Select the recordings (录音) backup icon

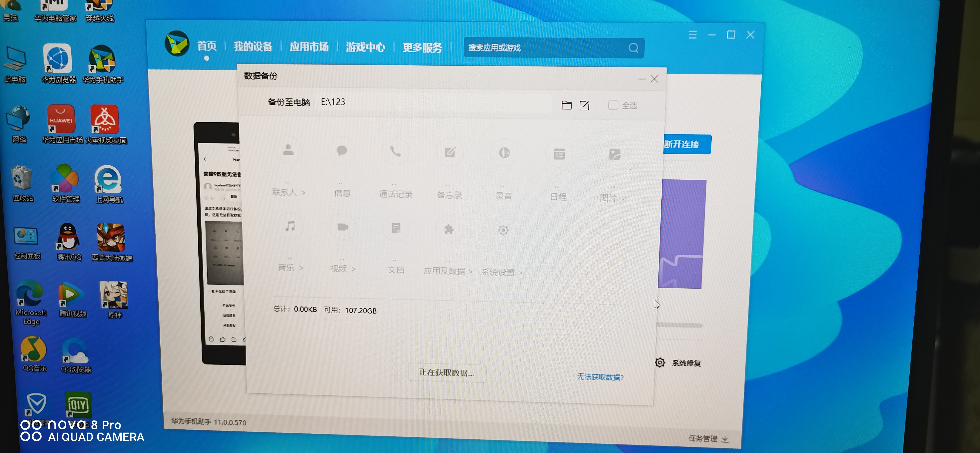pyautogui.click(x=504, y=153)
